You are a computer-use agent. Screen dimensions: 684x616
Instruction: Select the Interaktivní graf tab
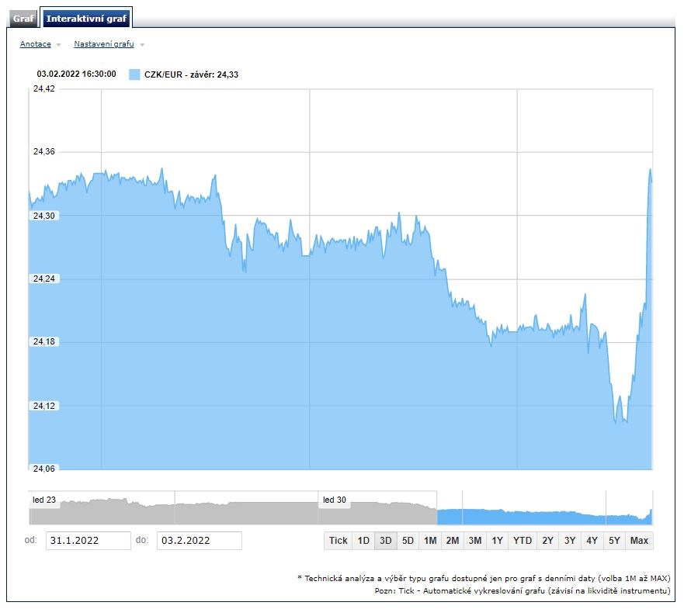point(85,18)
